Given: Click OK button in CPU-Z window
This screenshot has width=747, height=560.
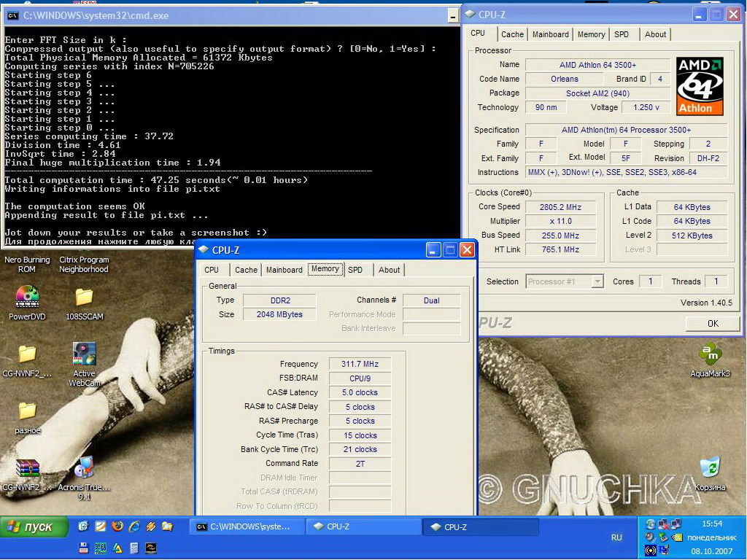Looking at the screenshot, I should tap(713, 323).
